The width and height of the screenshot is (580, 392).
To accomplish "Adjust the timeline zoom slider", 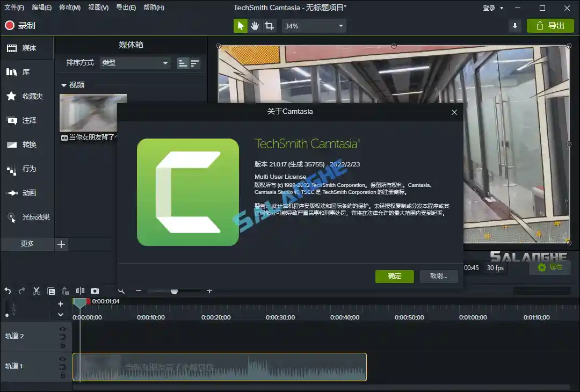I will click(x=173, y=291).
